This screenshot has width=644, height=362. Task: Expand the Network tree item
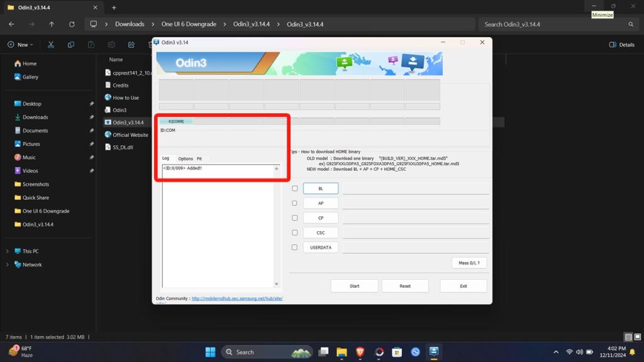pyautogui.click(x=7, y=265)
